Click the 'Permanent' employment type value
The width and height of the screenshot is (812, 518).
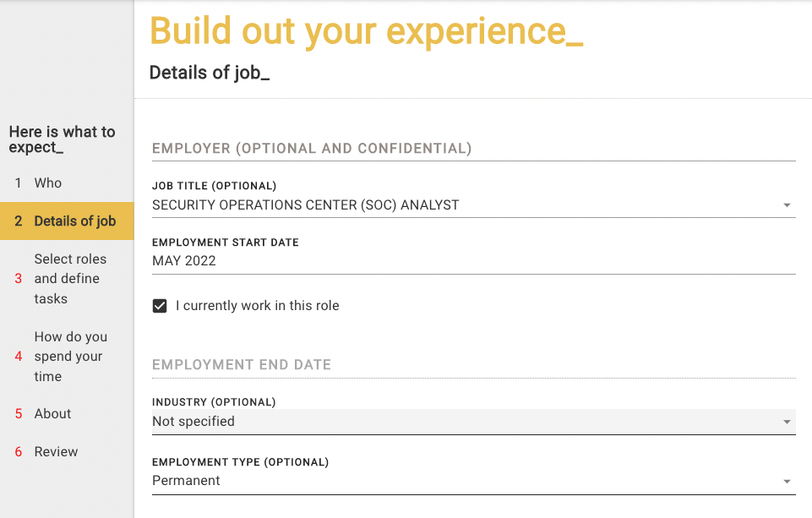[186, 481]
